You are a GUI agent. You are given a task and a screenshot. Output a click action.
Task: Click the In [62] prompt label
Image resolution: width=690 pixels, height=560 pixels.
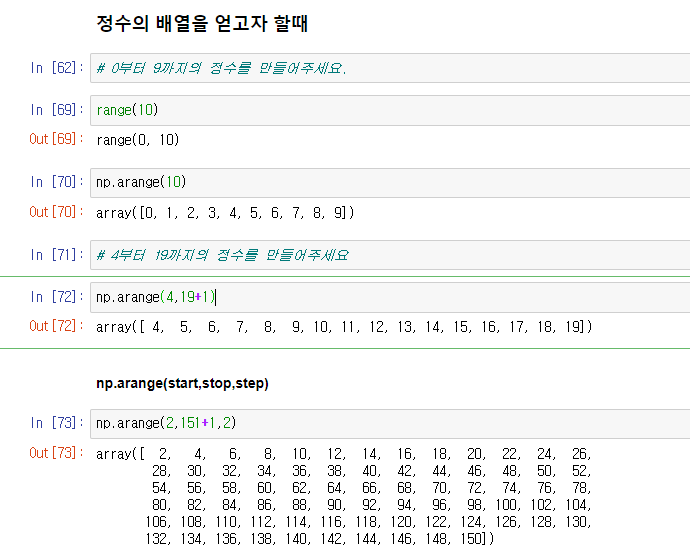pos(57,68)
